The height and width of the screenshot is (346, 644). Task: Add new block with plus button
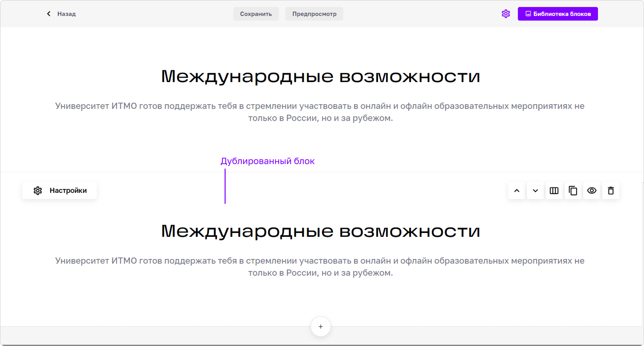[x=321, y=326]
